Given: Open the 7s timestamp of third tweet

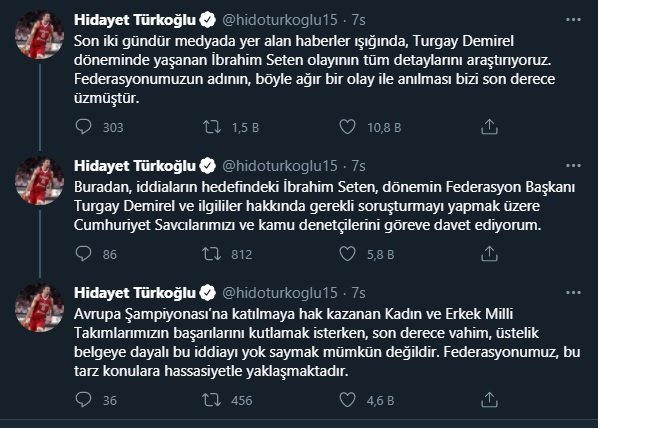Looking at the screenshot, I should pos(358,293).
